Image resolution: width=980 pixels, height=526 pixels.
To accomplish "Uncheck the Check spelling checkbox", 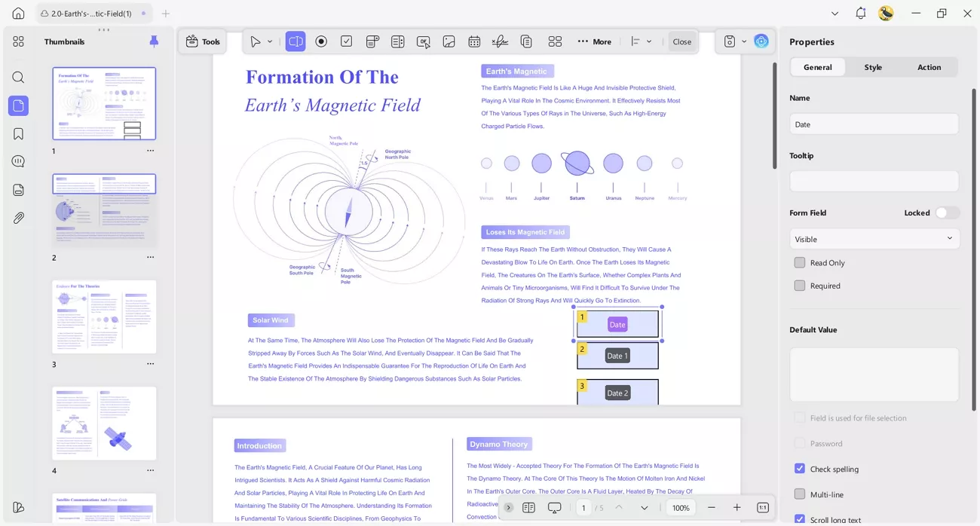I will [x=800, y=469].
